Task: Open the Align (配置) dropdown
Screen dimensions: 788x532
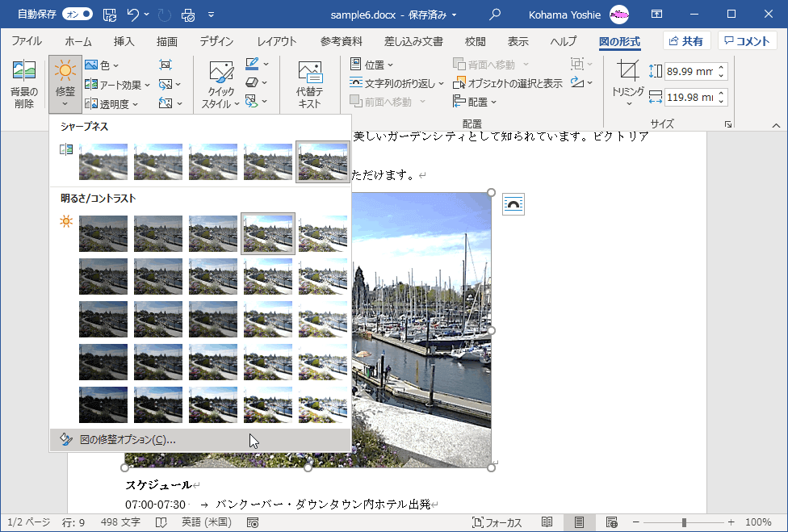Action: 475,102
